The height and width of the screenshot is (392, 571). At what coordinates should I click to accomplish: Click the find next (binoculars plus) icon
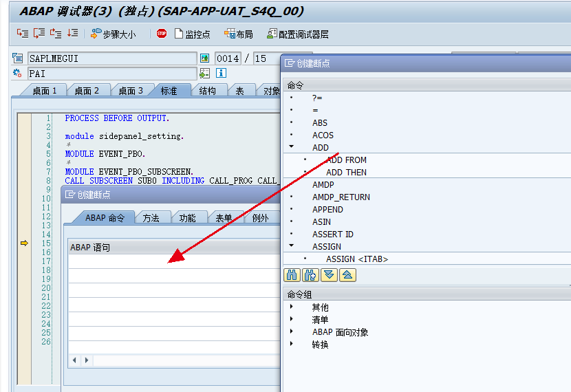pyautogui.click(x=310, y=275)
